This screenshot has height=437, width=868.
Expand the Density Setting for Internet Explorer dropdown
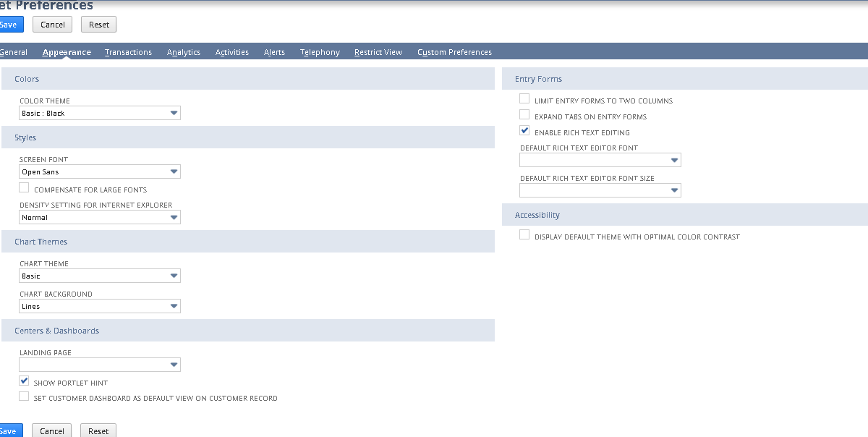click(173, 216)
